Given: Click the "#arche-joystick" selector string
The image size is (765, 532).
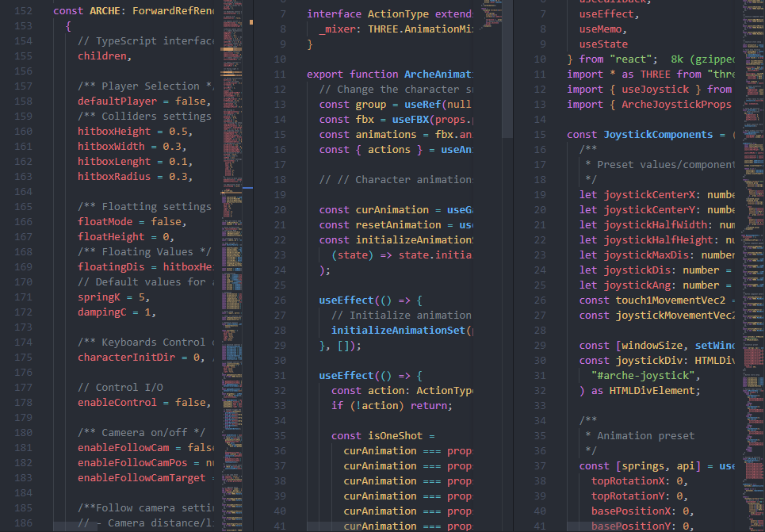Looking at the screenshot, I should (x=644, y=376).
